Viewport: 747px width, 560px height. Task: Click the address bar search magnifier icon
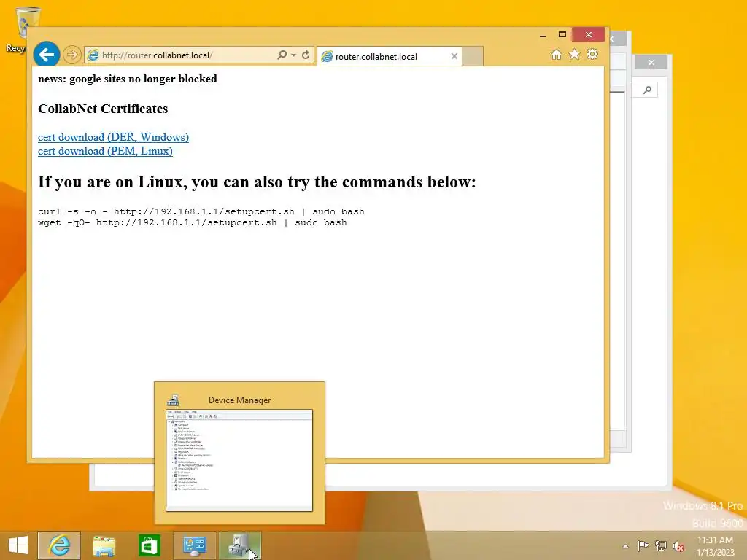click(282, 55)
